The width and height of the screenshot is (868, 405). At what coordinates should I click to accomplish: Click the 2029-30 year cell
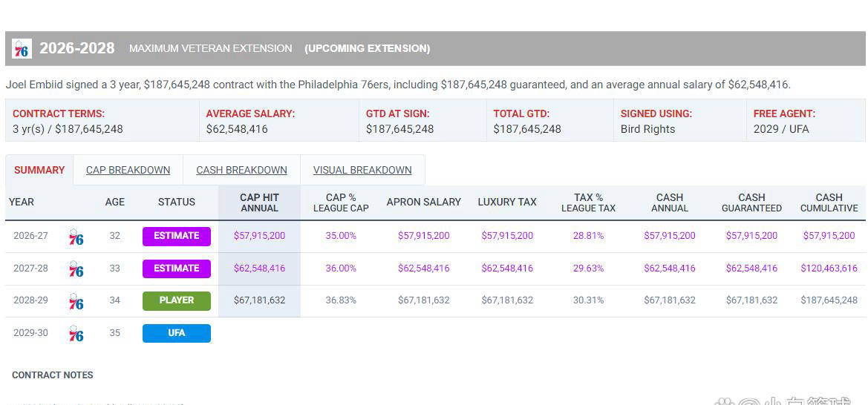pyautogui.click(x=31, y=333)
